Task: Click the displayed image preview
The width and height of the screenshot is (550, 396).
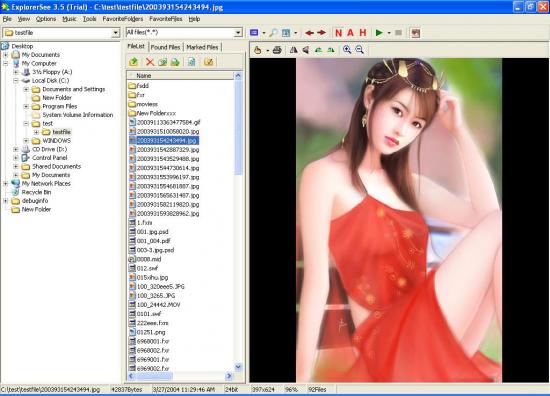Action: click(399, 220)
